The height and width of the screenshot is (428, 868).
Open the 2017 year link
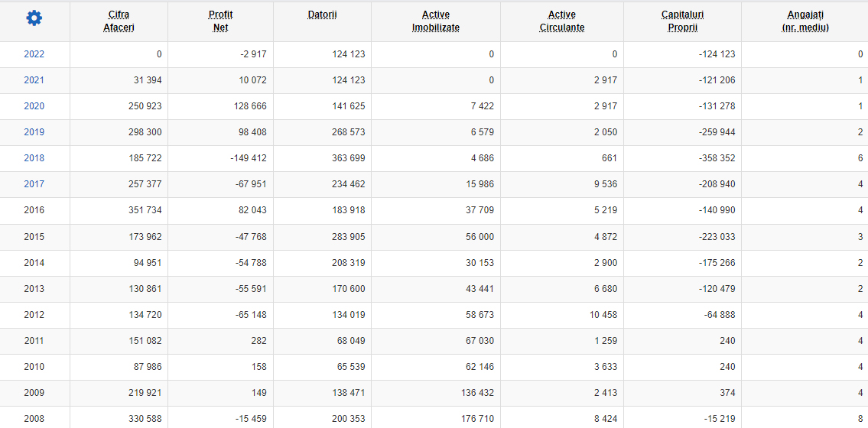(x=34, y=184)
